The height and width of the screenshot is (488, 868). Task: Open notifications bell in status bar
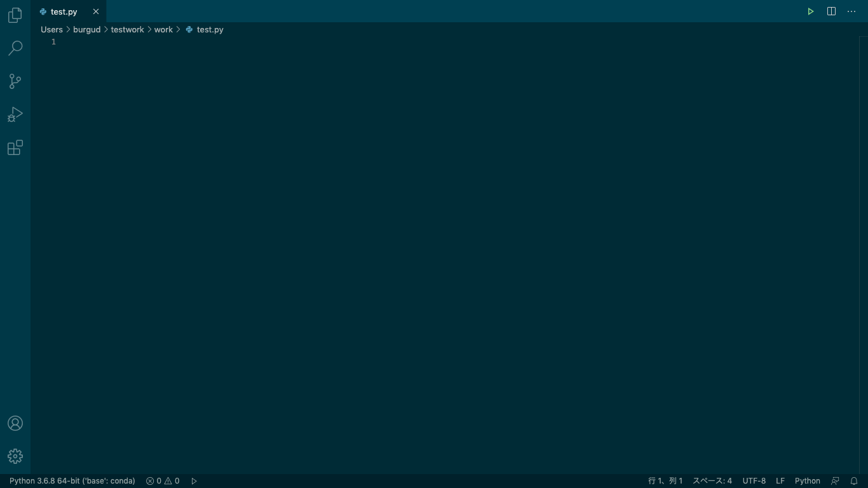pyautogui.click(x=854, y=481)
